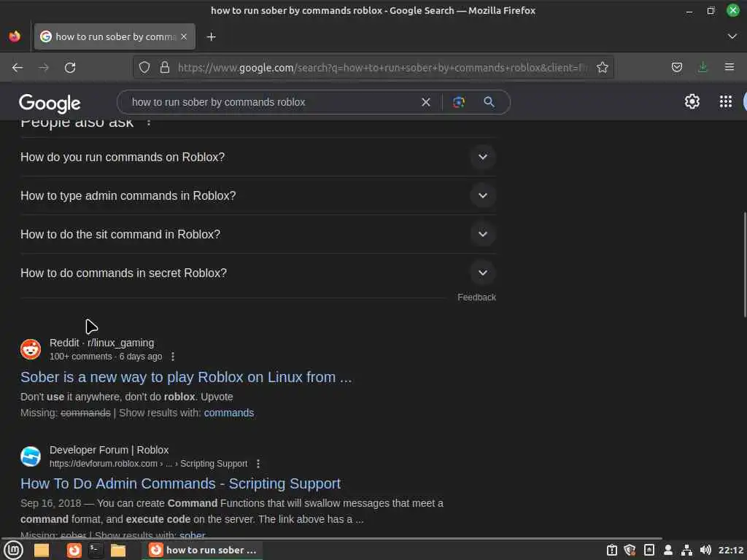Reload the current page
Image resolution: width=747 pixels, height=560 pixels.
pyautogui.click(x=70, y=68)
